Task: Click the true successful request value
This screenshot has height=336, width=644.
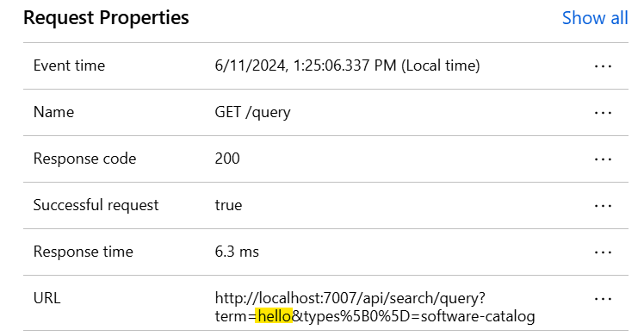Action: [228, 205]
